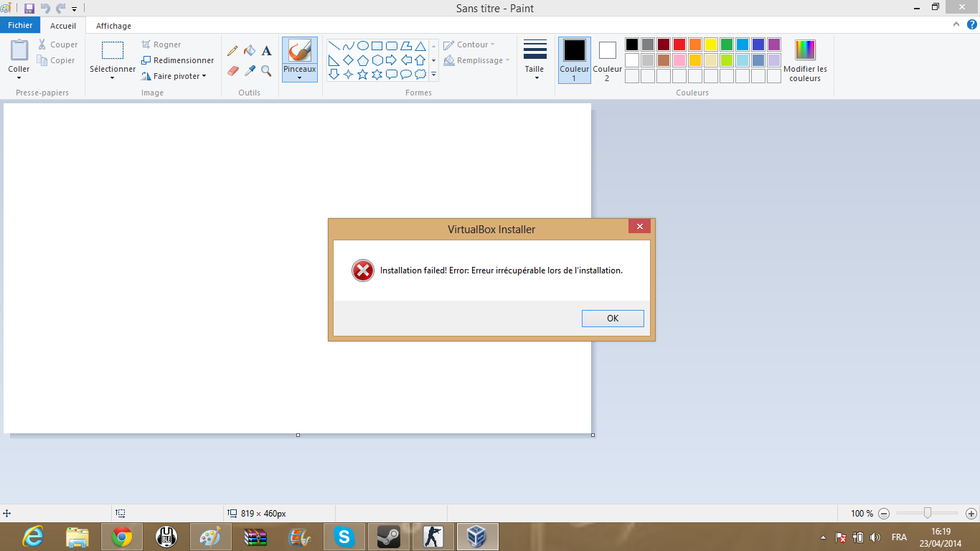Switch to the Affichage tab

pos(113,26)
